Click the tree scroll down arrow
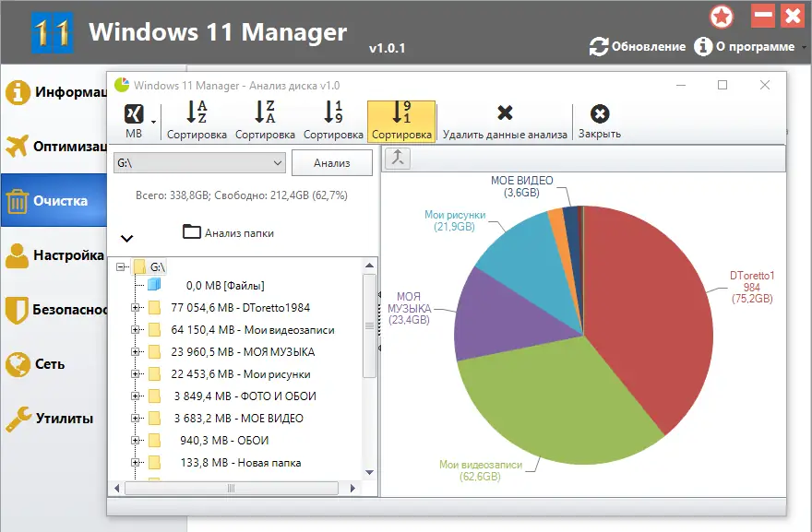This screenshot has width=812, height=532. pyautogui.click(x=369, y=472)
